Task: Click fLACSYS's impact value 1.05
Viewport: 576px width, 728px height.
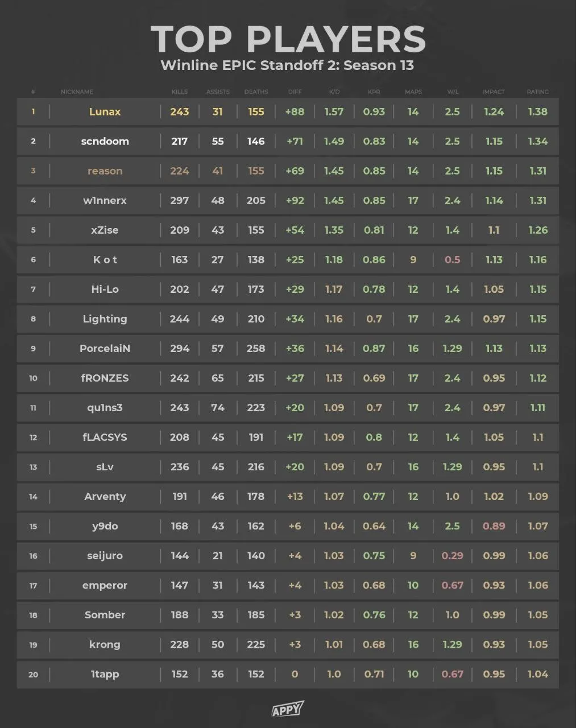Action: [494, 437]
